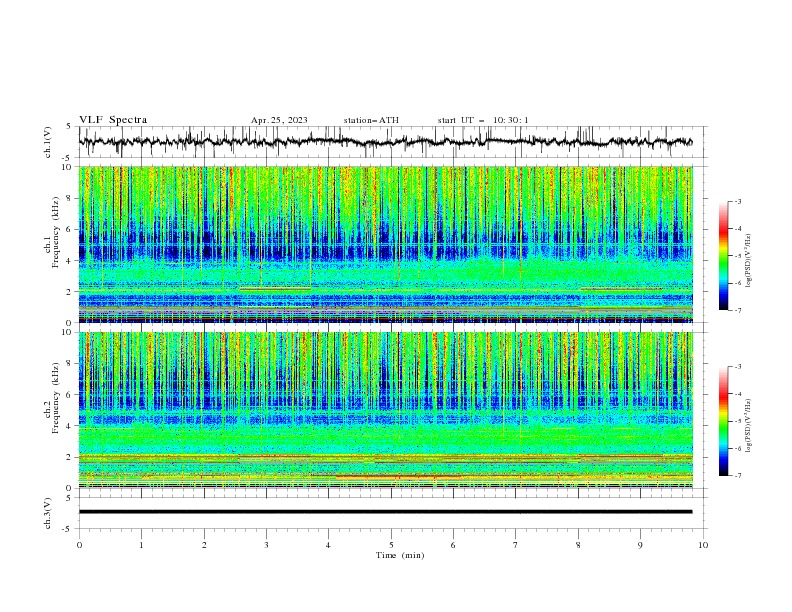This screenshot has height=612, width=792.
Task: Select the date label "Apr. 25, 2023"
Action: point(279,120)
